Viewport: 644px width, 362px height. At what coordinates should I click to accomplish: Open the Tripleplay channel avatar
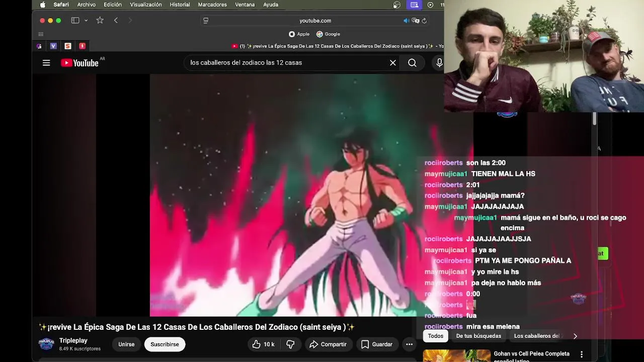[46, 344]
